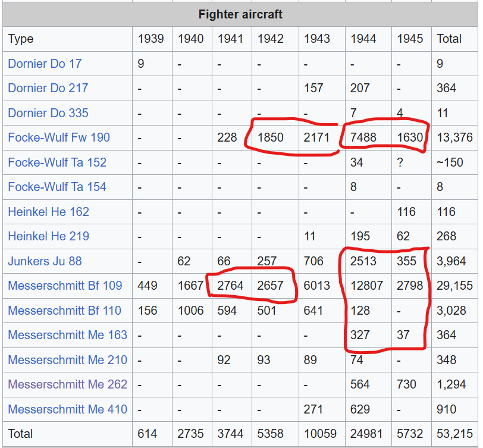Select the Bf 109 cell 6013
483x448 pixels.
[x=322, y=286]
